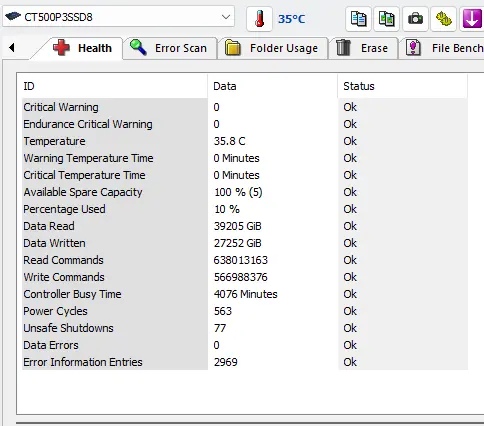Open the File Bench tab
This screenshot has width=484, height=426.
pos(442,48)
